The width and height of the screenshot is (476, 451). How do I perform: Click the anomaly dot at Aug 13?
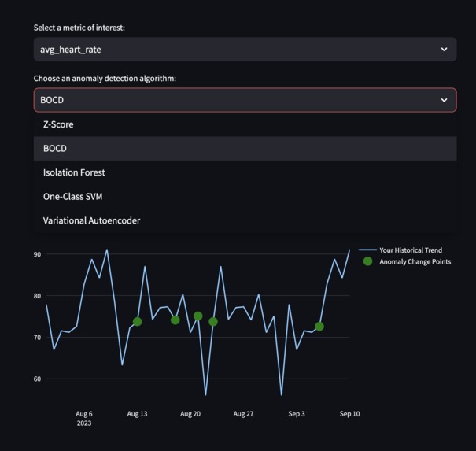[x=137, y=322]
